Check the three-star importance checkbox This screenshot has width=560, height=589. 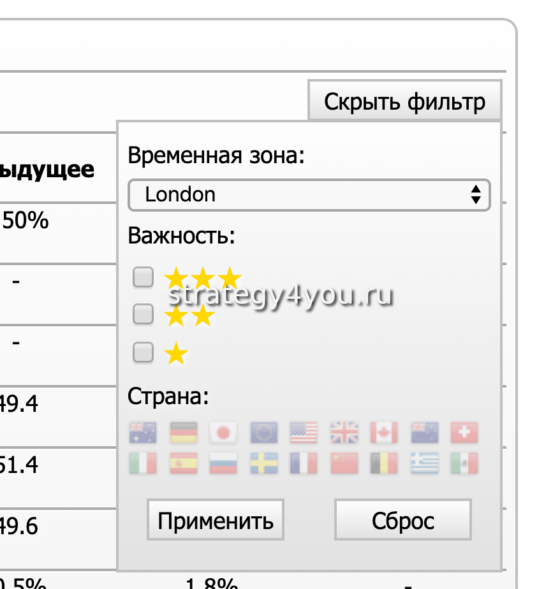pyautogui.click(x=143, y=277)
